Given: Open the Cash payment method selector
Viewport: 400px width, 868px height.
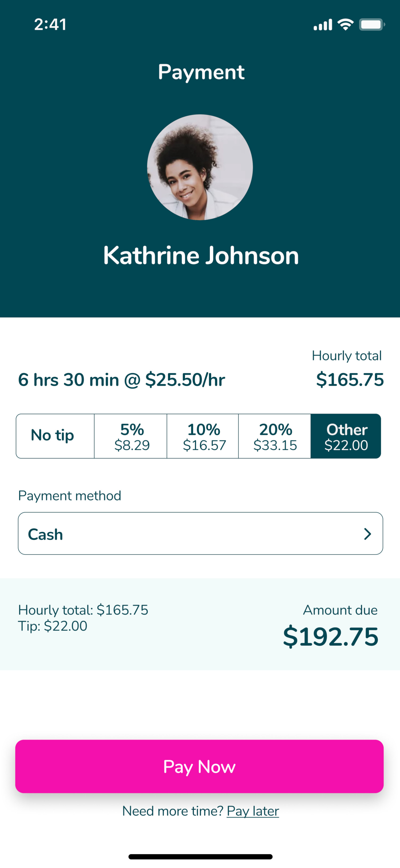Looking at the screenshot, I should [200, 533].
